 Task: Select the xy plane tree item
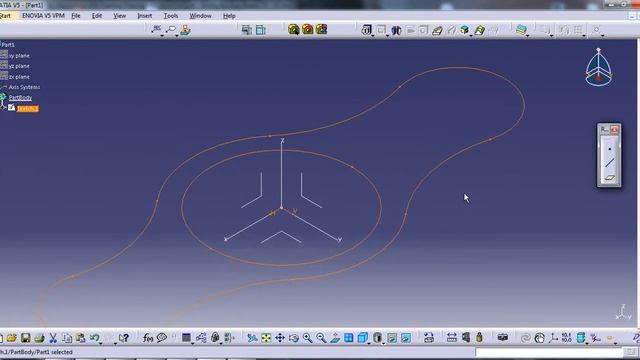pyautogui.click(x=19, y=56)
